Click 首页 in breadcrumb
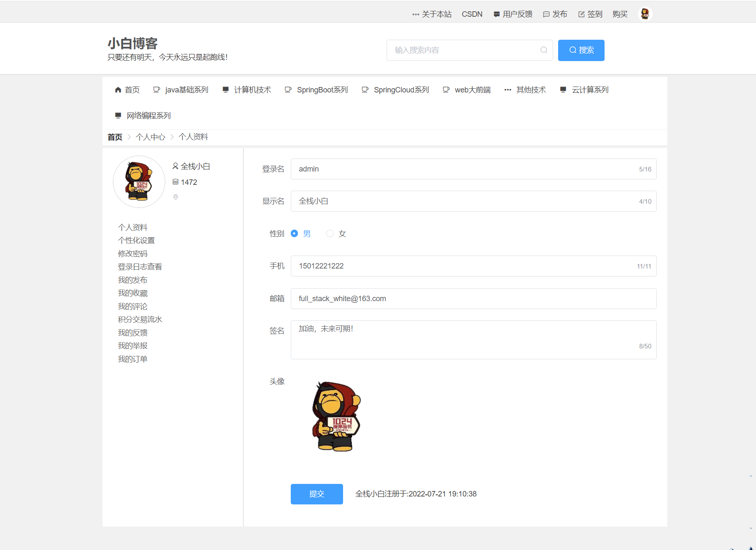Image resolution: width=756 pixels, height=550 pixels. [115, 137]
